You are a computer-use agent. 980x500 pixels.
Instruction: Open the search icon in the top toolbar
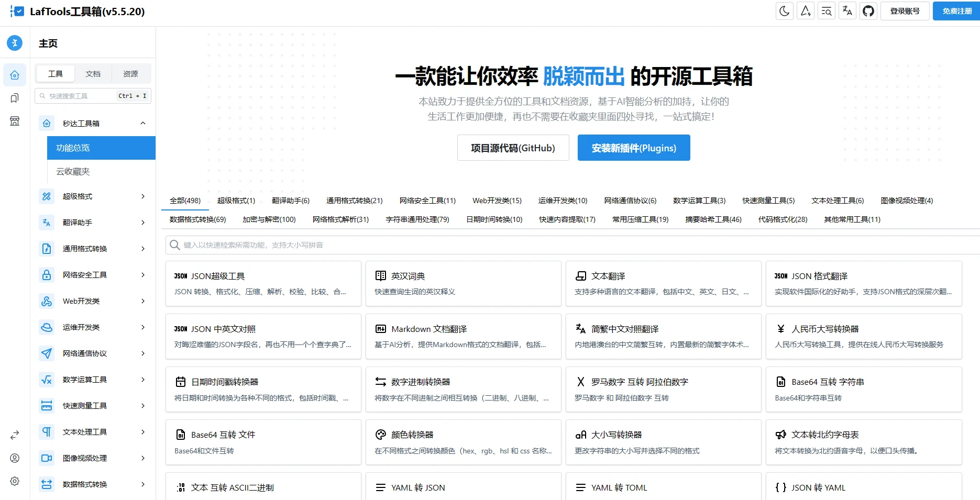[826, 10]
